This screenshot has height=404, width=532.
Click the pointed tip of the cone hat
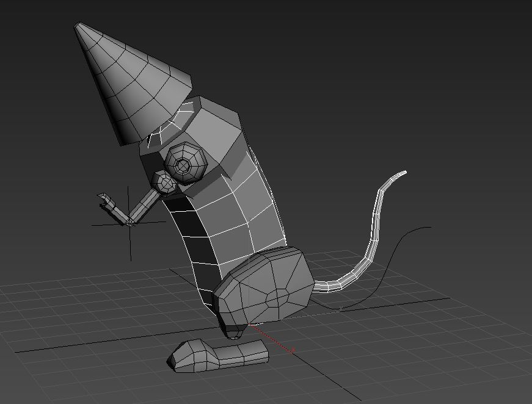point(78,26)
